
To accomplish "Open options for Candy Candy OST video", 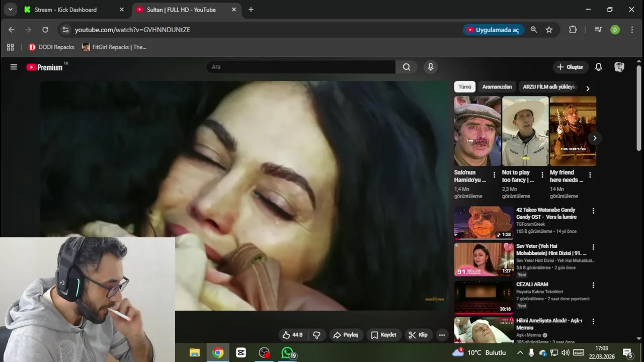I will 593,211.
